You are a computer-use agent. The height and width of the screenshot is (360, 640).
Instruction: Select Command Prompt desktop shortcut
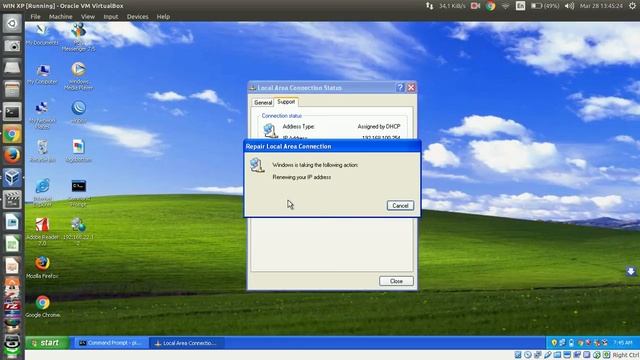coord(78,192)
